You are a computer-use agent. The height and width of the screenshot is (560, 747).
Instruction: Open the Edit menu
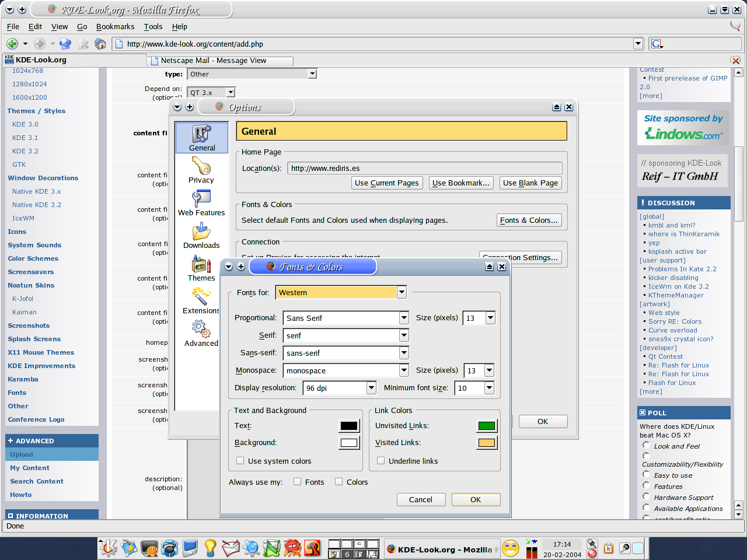pyautogui.click(x=35, y=26)
